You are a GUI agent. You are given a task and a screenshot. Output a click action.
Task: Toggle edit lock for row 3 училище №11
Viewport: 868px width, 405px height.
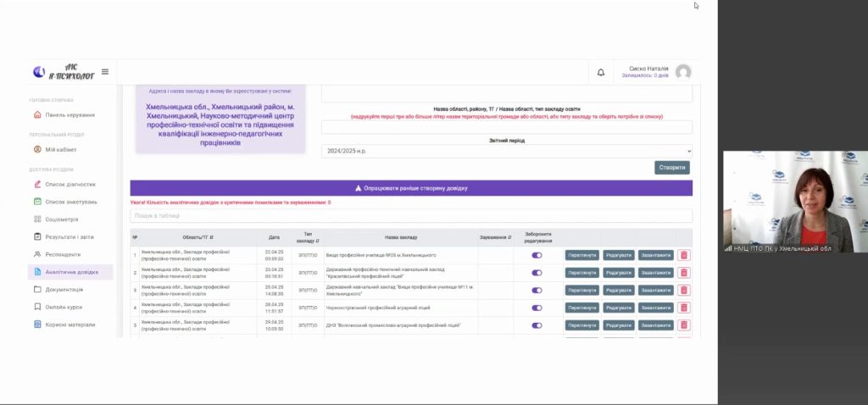[537, 290]
